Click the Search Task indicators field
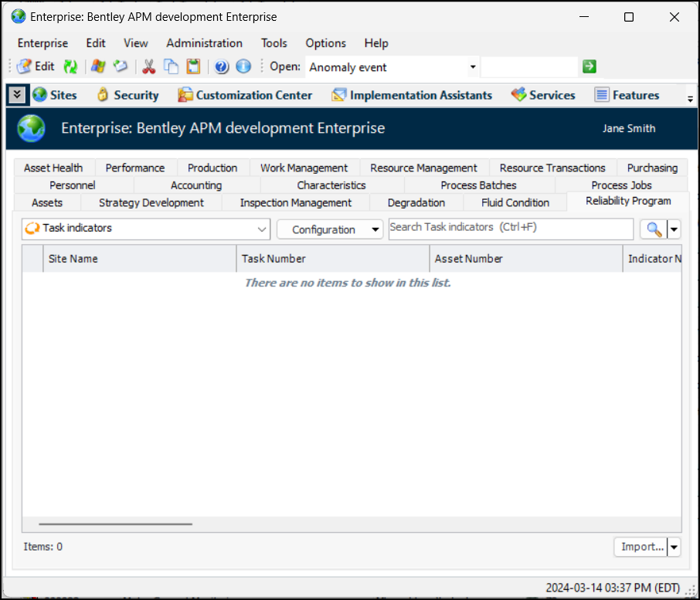The image size is (700, 600). (x=510, y=229)
